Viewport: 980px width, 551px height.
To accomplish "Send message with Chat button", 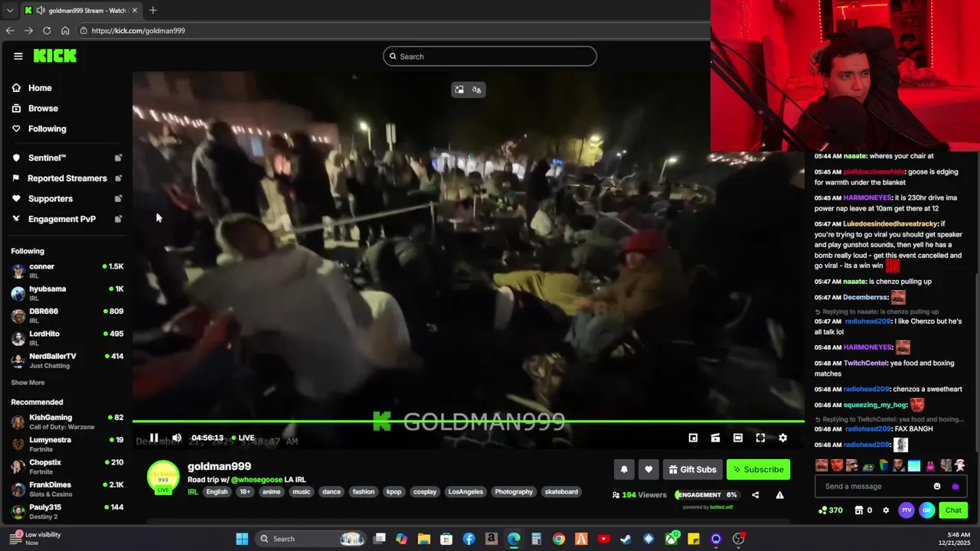I will tap(953, 510).
